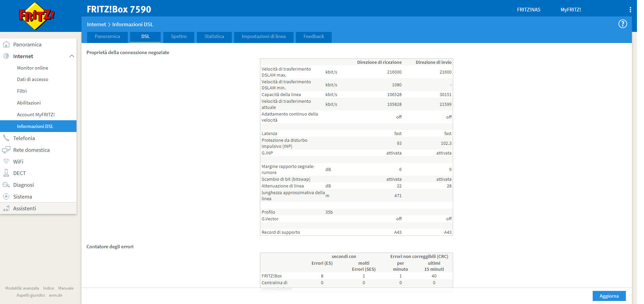Screen dimensions: 644x304
Task: Open the three-dot options menu
Action: (x=630, y=10)
